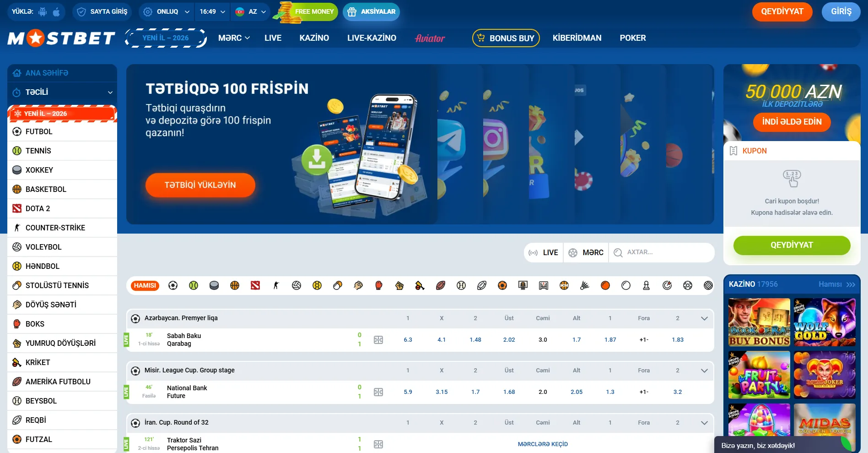Open Fruit Party casino game thumbnail
This screenshot has width=868, height=453.
(x=759, y=375)
